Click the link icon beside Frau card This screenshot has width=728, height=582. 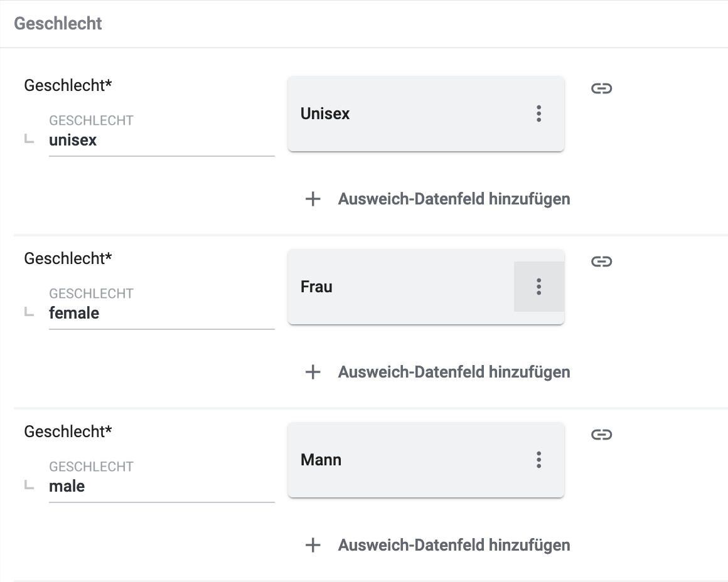(x=601, y=262)
